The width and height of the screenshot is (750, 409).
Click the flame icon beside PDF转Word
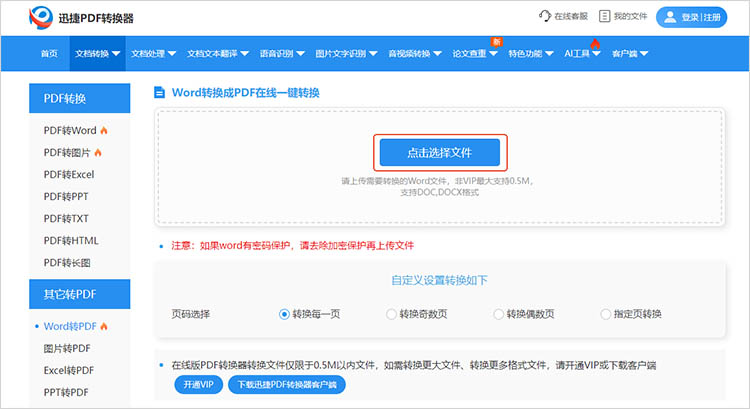pos(104,131)
